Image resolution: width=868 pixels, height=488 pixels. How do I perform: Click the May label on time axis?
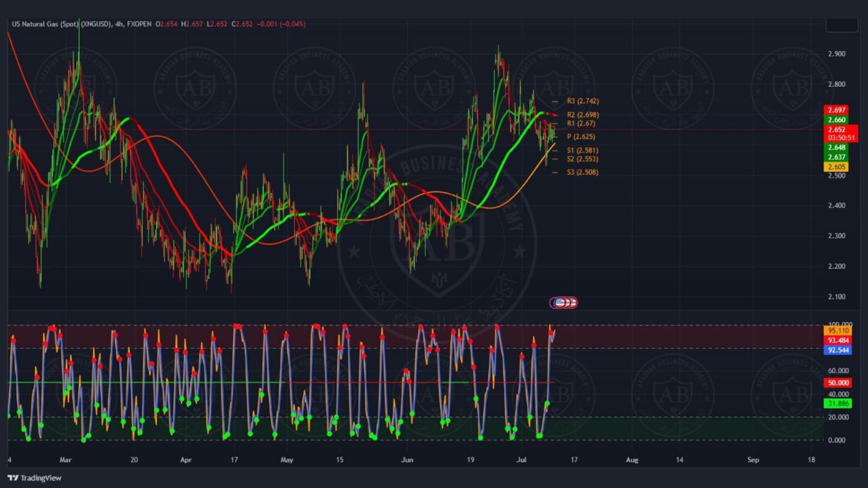click(x=287, y=460)
